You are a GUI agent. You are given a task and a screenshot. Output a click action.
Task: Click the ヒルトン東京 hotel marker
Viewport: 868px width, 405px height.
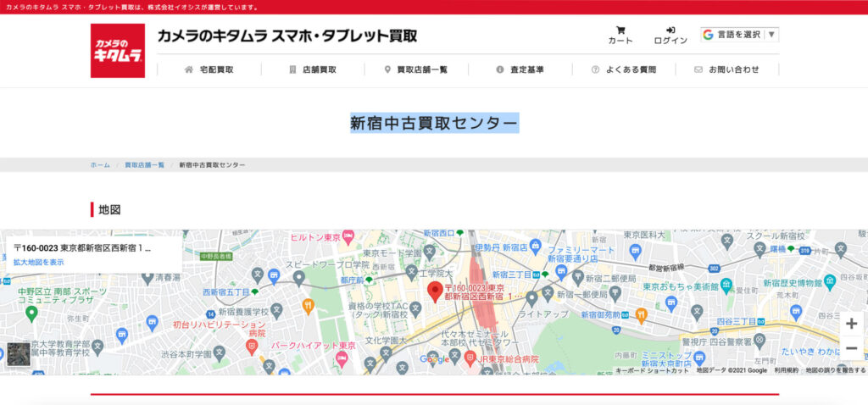click(x=348, y=237)
